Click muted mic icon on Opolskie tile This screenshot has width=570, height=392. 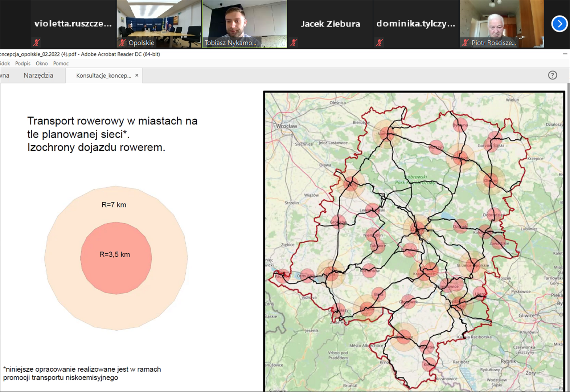click(x=123, y=42)
